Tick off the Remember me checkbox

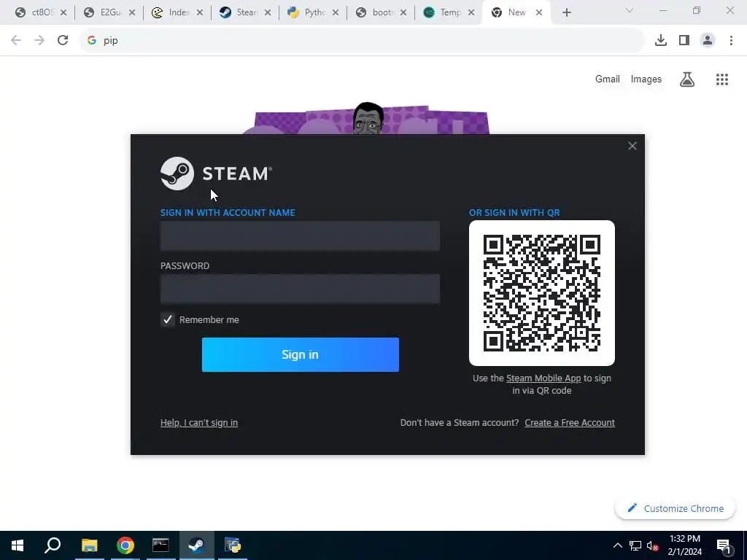[x=168, y=319]
